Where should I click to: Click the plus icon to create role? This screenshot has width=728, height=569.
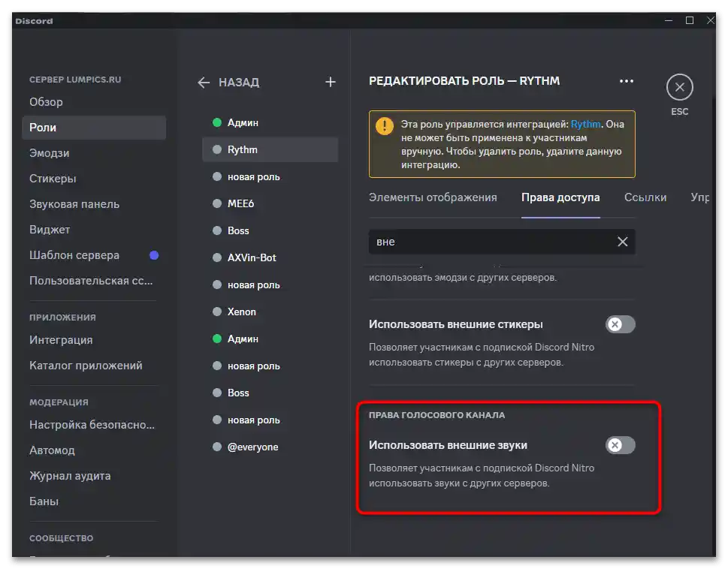330,82
